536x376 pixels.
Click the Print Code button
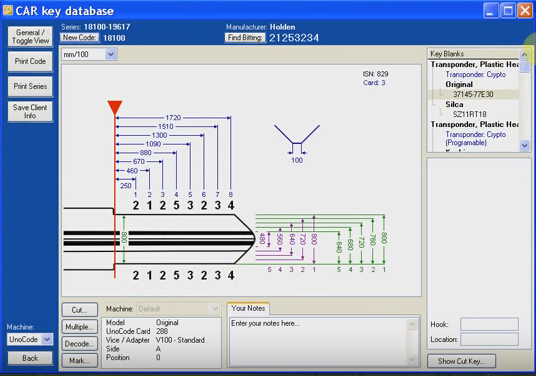pos(30,62)
